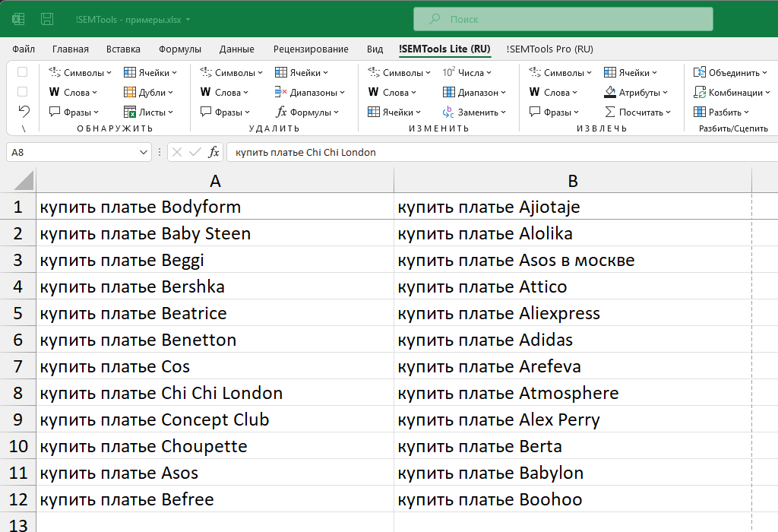This screenshot has height=532, width=778.
Task: Expand Ячейки in the ОБНАРУЖИТЬ group
Action: tap(150, 72)
